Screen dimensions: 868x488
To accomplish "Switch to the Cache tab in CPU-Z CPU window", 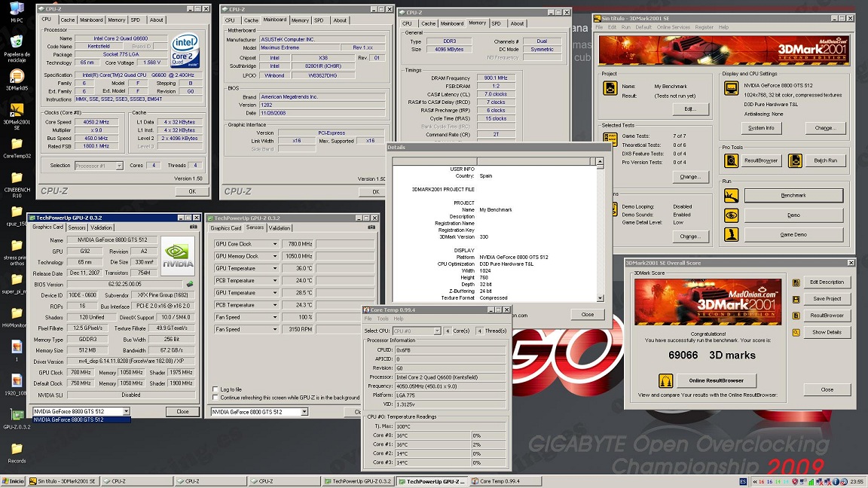I will coord(68,20).
